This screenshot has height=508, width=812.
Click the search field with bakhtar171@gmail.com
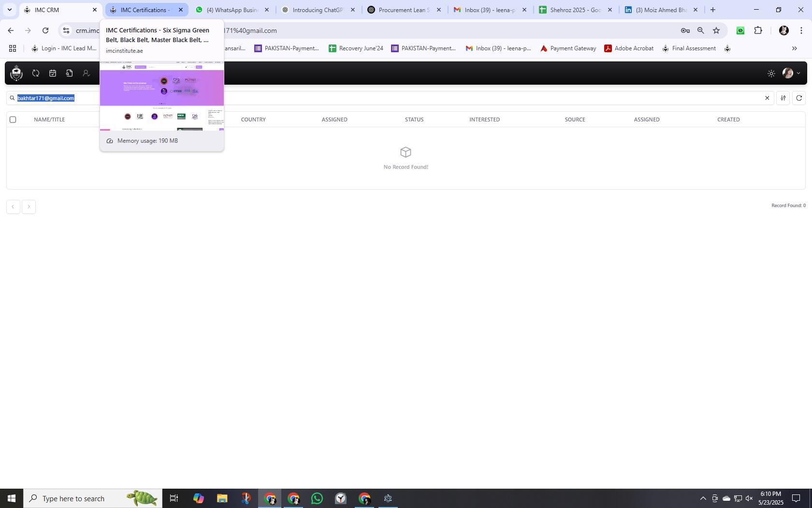click(x=390, y=98)
